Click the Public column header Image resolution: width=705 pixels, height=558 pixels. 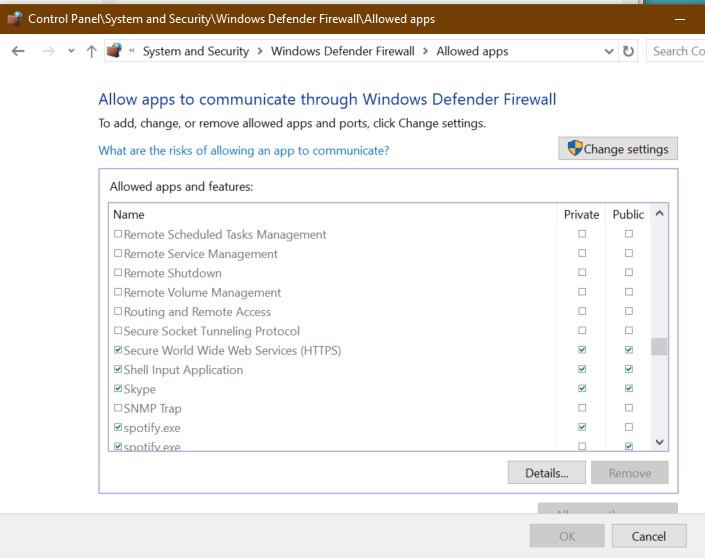tap(628, 214)
